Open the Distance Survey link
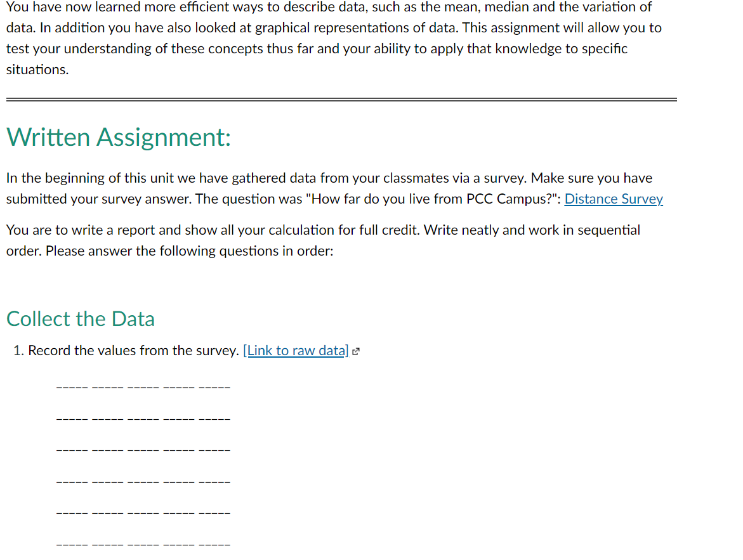 pos(613,199)
